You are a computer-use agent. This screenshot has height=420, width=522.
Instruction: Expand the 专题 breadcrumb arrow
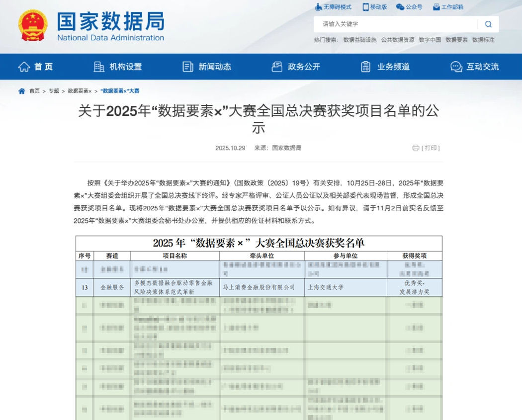coord(63,91)
